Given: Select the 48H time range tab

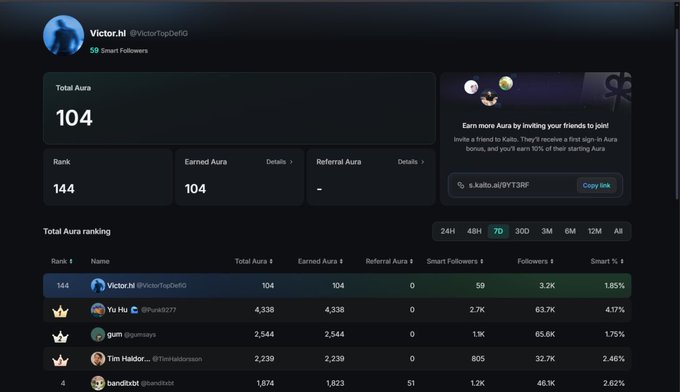Looking at the screenshot, I should click(x=474, y=231).
